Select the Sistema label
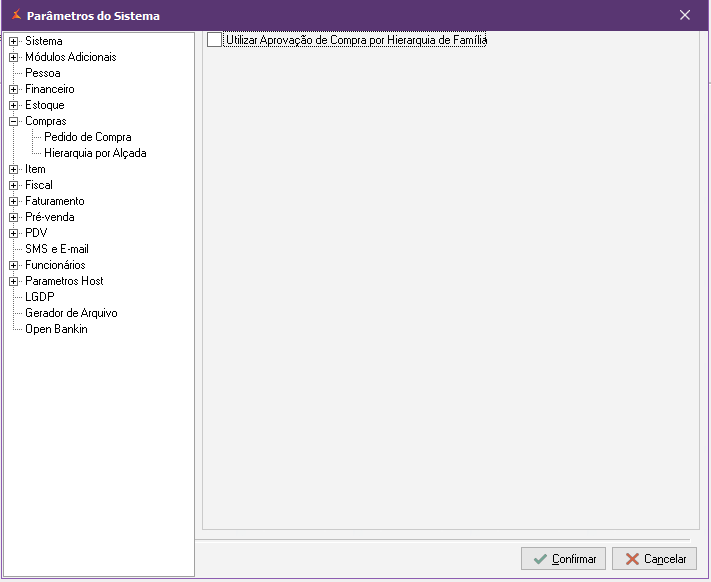The width and height of the screenshot is (711, 582). [x=44, y=41]
